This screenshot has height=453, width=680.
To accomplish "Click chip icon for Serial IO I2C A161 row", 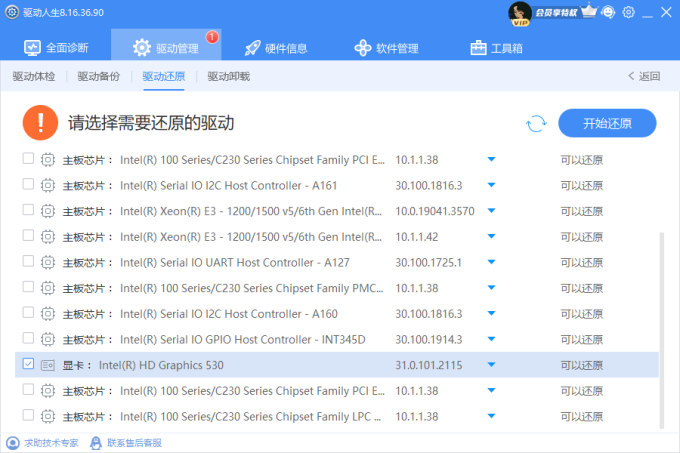I will [48, 186].
